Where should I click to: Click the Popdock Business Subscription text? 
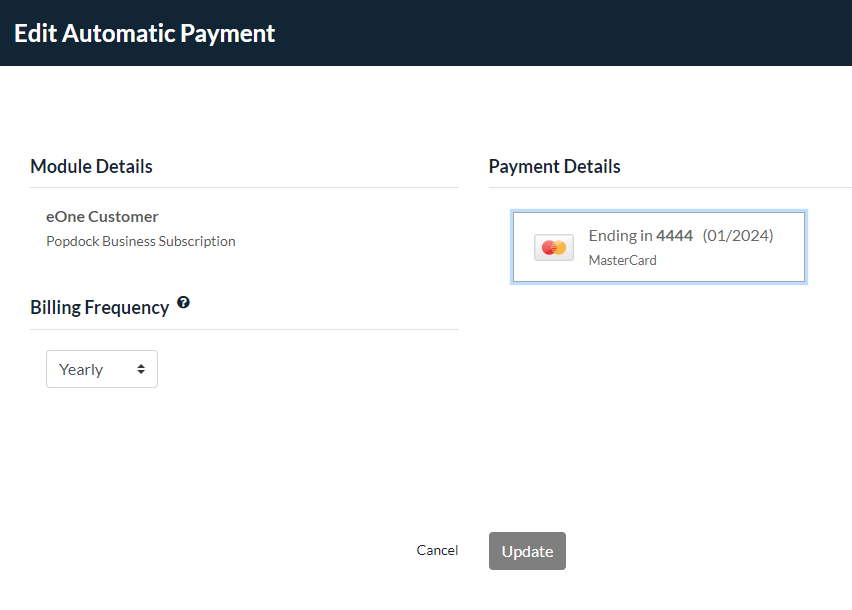click(141, 241)
